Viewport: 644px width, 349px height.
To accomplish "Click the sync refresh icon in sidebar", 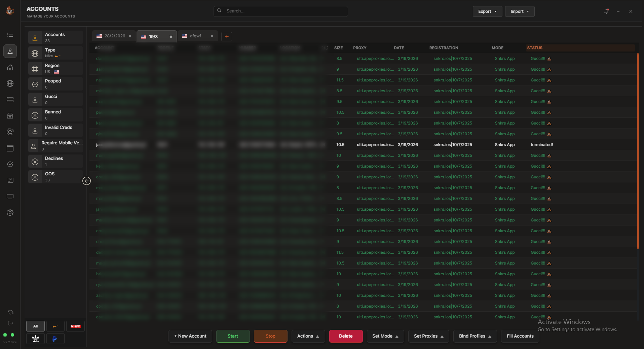I will click(x=10, y=312).
